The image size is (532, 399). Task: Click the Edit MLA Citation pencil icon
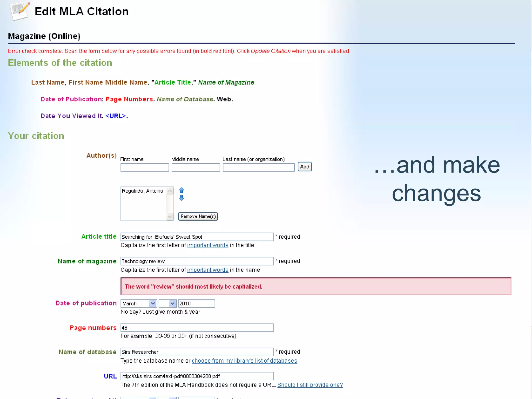click(x=19, y=11)
